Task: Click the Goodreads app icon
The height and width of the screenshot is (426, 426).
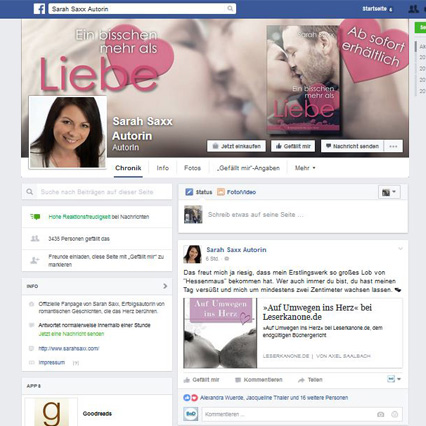Action: pyautogui.click(x=51, y=412)
